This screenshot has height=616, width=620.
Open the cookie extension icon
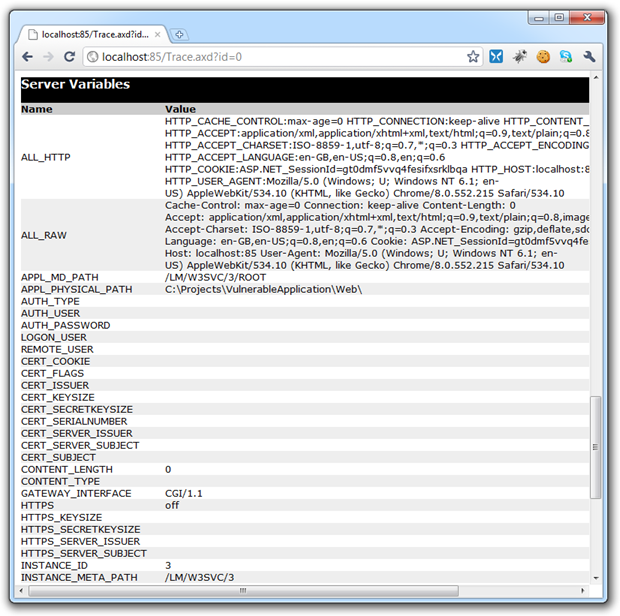[543, 57]
